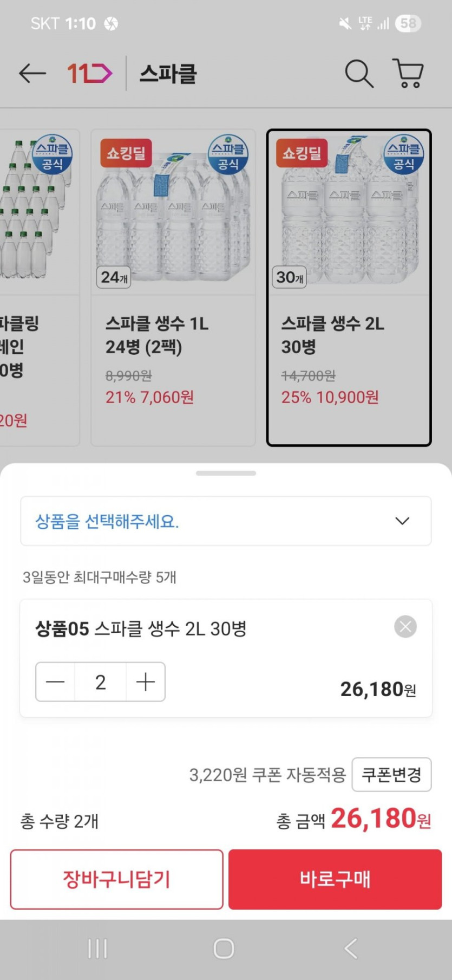The width and height of the screenshot is (452, 980).
Task: Decrease quantity with minus button
Action: (x=55, y=682)
